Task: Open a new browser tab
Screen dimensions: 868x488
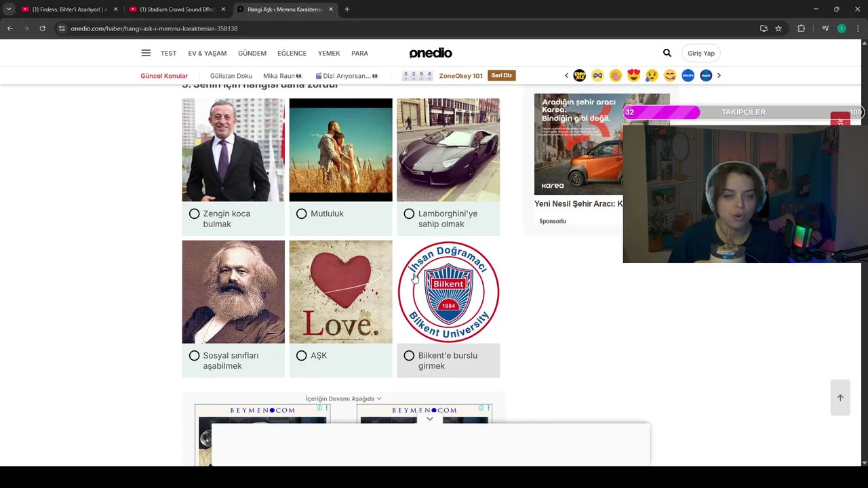Action: click(x=347, y=9)
